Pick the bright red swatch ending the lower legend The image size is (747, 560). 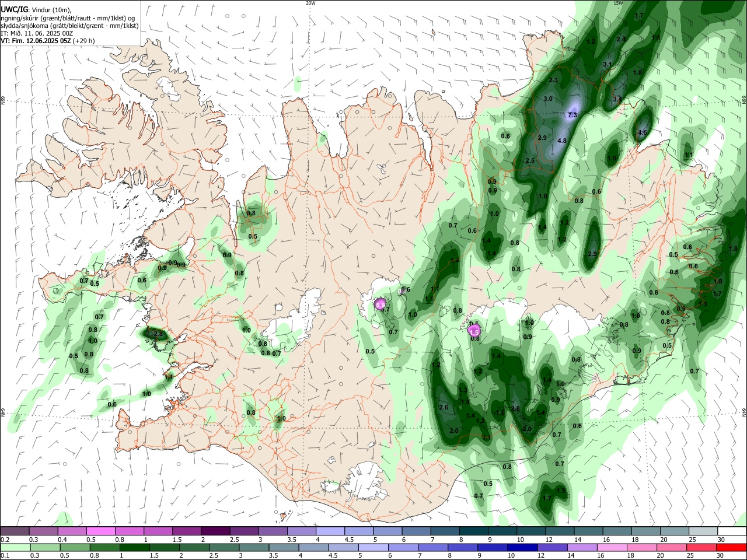[x=731, y=548]
